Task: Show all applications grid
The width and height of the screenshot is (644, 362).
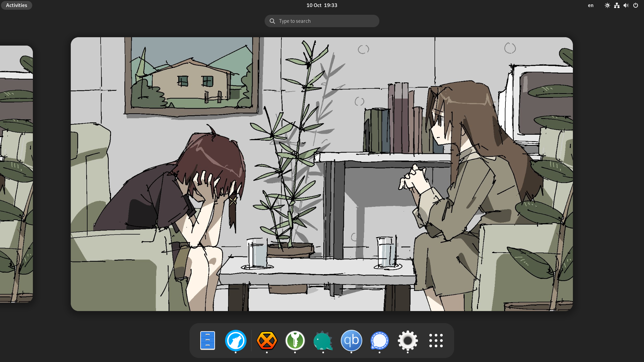Action: (x=436, y=341)
